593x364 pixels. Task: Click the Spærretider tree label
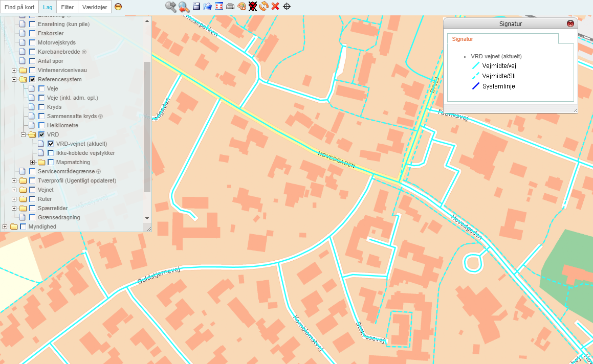click(x=53, y=208)
